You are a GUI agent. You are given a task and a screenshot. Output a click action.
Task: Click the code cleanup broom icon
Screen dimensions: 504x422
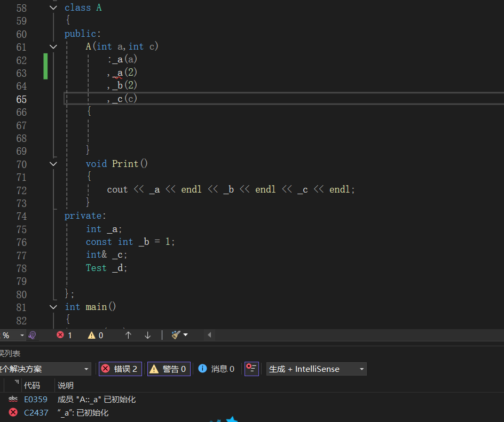pyautogui.click(x=176, y=335)
